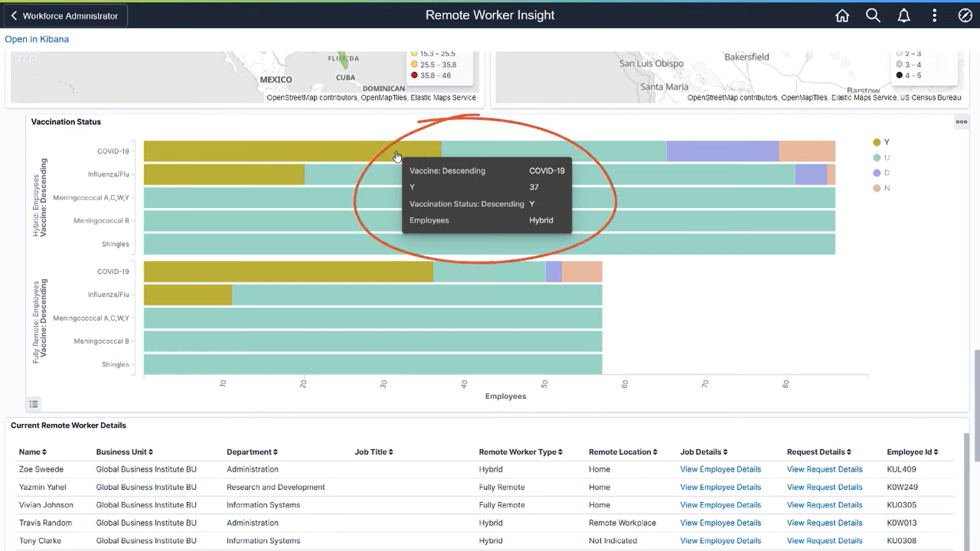Toggle the N series in the chart legend

click(879, 188)
